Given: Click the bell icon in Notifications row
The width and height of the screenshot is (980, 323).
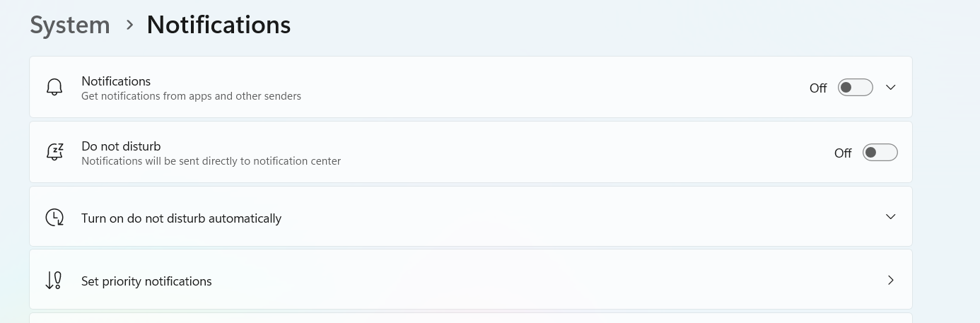Looking at the screenshot, I should click(54, 88).
